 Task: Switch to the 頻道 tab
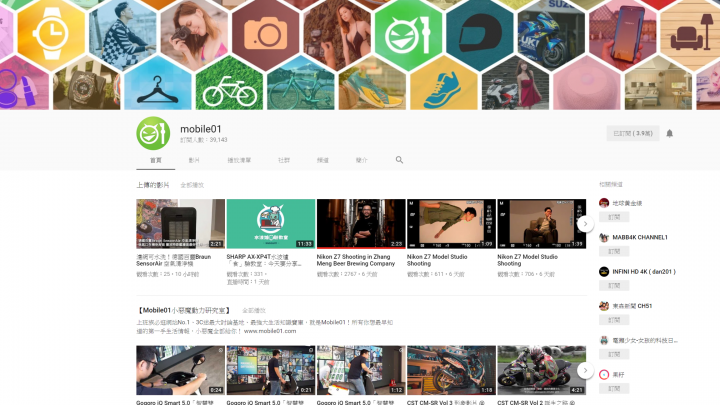323,160
